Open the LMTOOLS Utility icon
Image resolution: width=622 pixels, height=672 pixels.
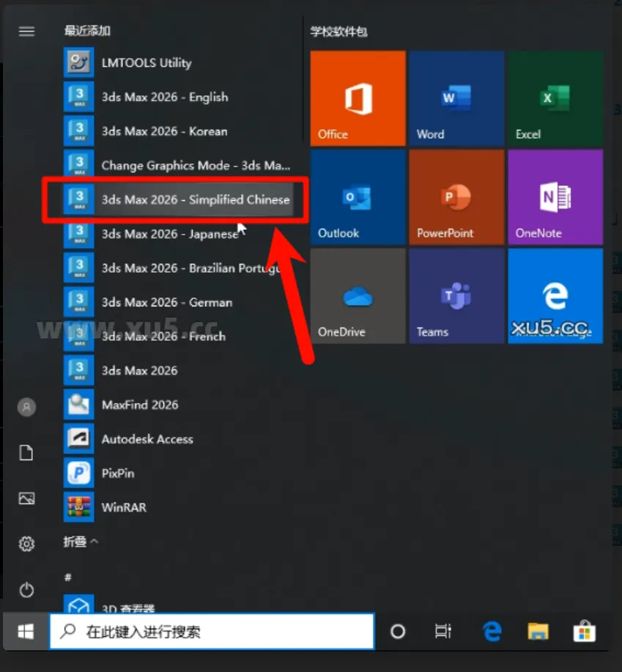click(79, 62)
